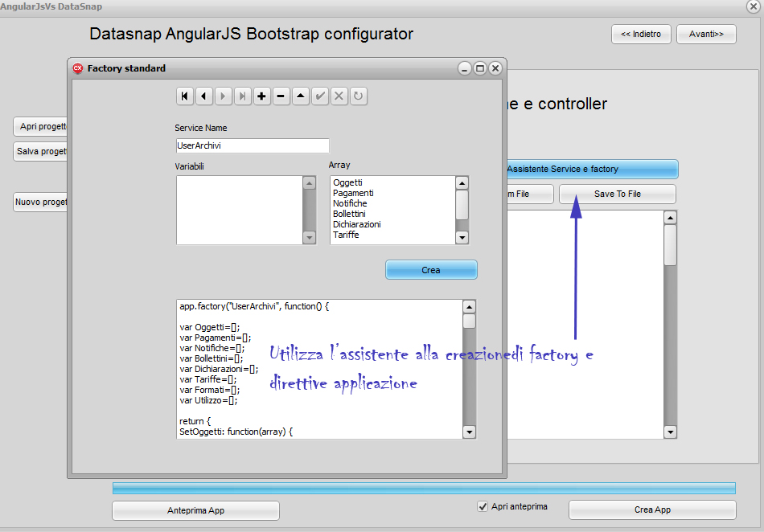
Task: Select Notifiche in Array list
Action: point(350,203)
